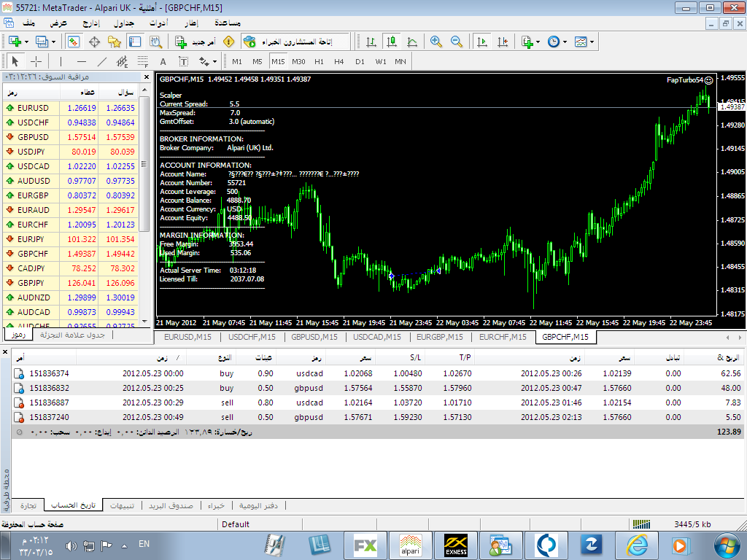Open the عرض menu
The width and height of the screenshot is (747, 560).
(58, 23)
